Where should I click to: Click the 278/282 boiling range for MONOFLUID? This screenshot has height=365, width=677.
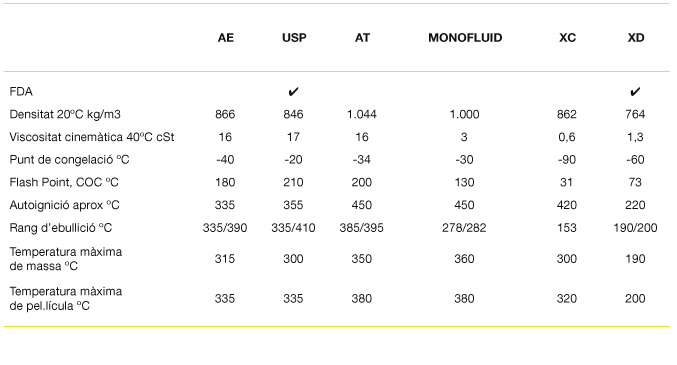(464, 228)
